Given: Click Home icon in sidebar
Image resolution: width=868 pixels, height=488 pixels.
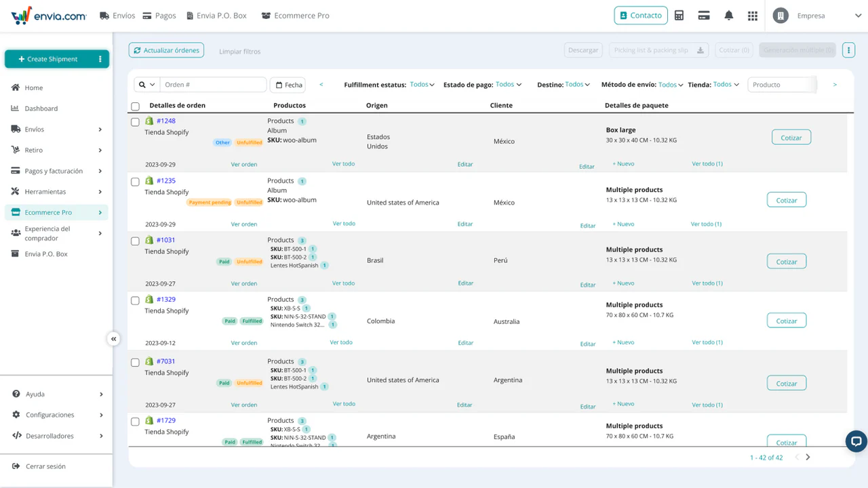Looking at the screenshot, I should (x=15, y=87).
